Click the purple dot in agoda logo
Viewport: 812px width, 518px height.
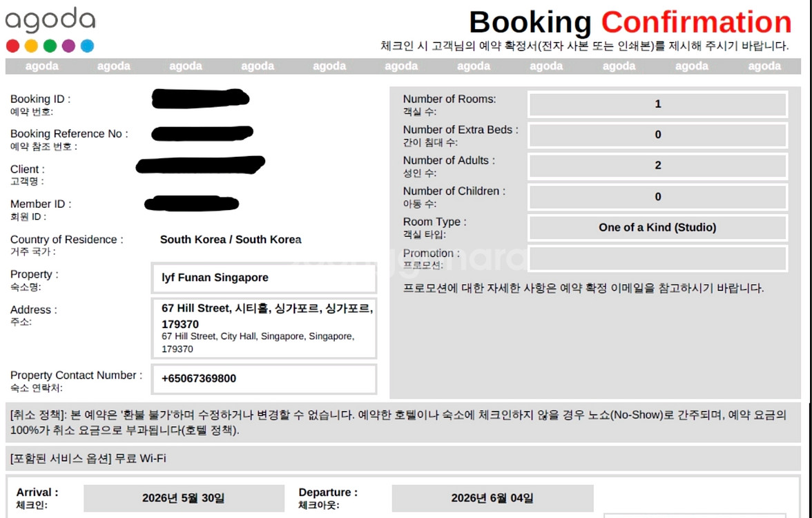tap(68, 46)
